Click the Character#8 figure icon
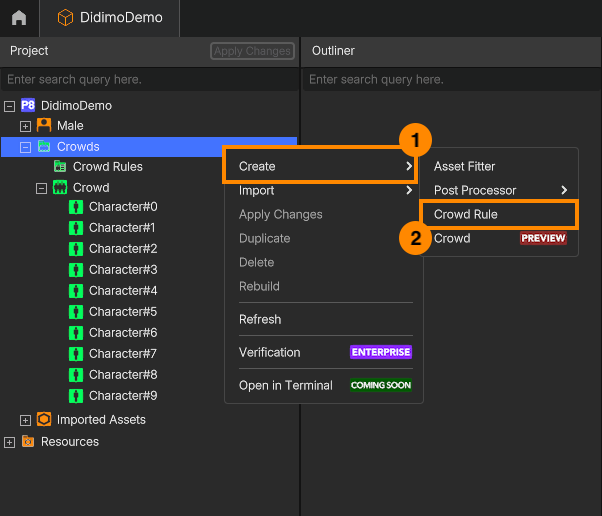Image resolution: width=602 pixels, height=516 pixels. click(76, 375)
